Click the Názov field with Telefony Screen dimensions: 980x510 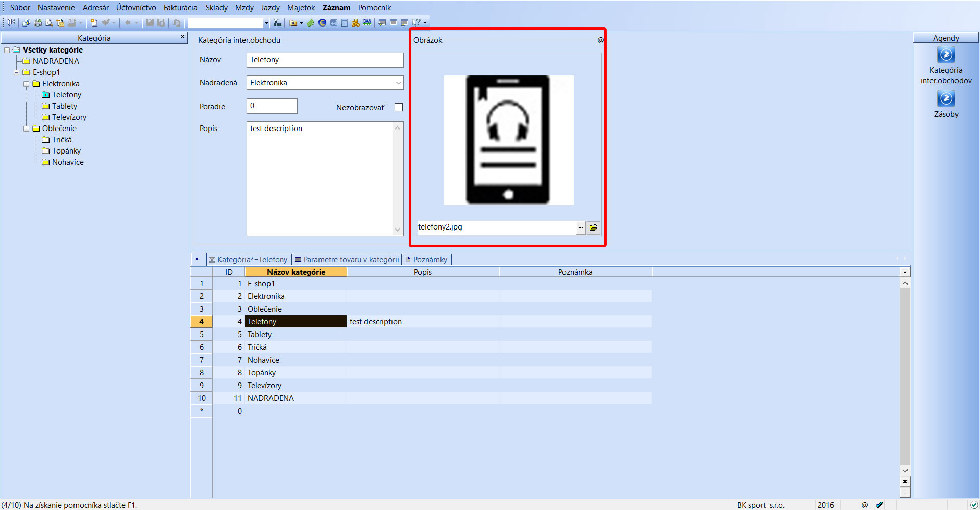(x=325, y=60)
